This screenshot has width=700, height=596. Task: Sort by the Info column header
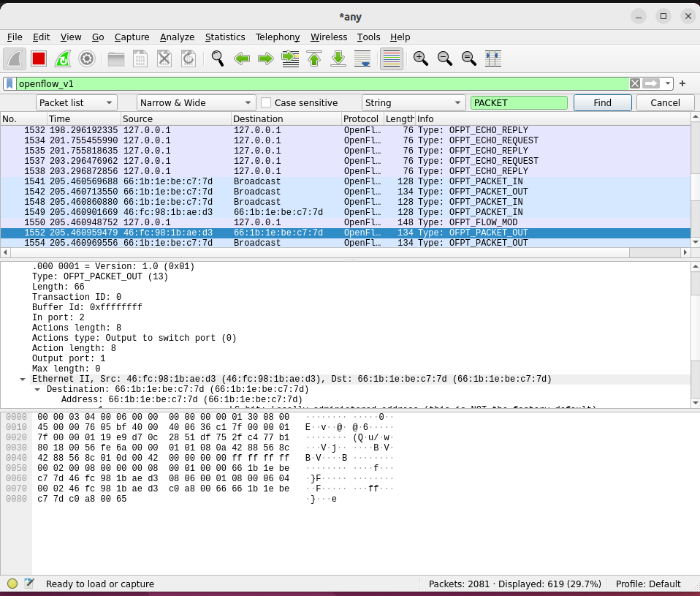click(x=552, y=119)
